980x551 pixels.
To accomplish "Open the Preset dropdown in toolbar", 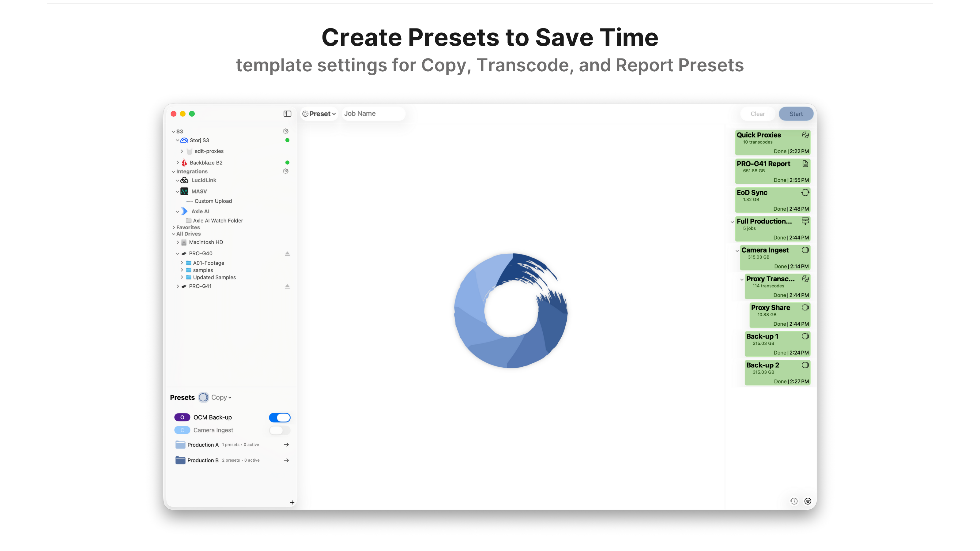I will pos(319,114).
